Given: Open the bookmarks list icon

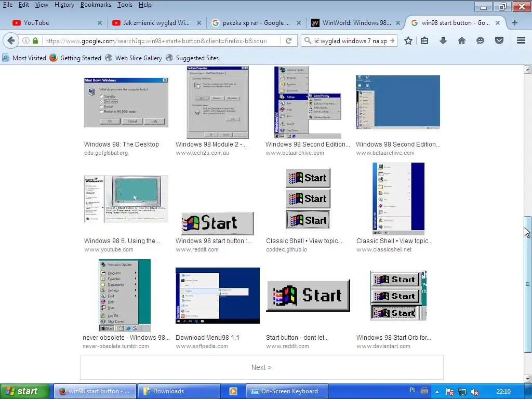Looking at the screenshot, I should tap(424, 41).
